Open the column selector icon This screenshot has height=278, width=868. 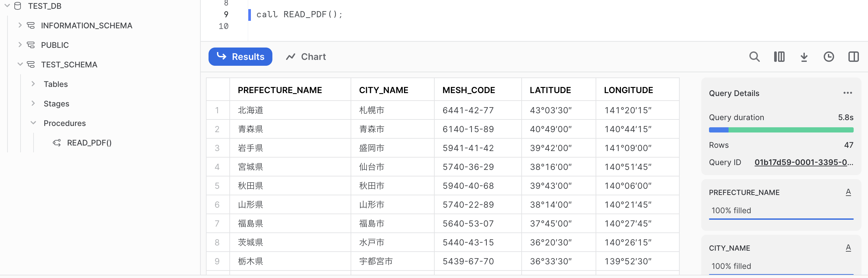(779, 57)
